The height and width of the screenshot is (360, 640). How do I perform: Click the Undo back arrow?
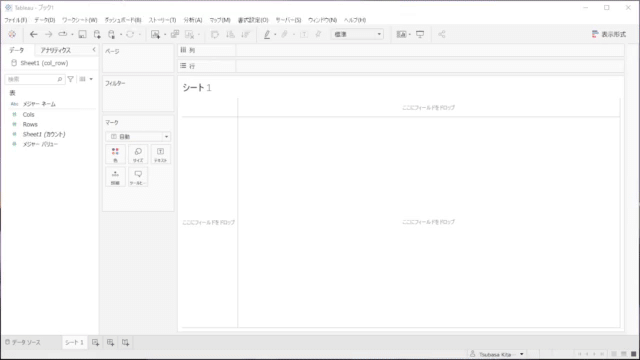[33, 34]
